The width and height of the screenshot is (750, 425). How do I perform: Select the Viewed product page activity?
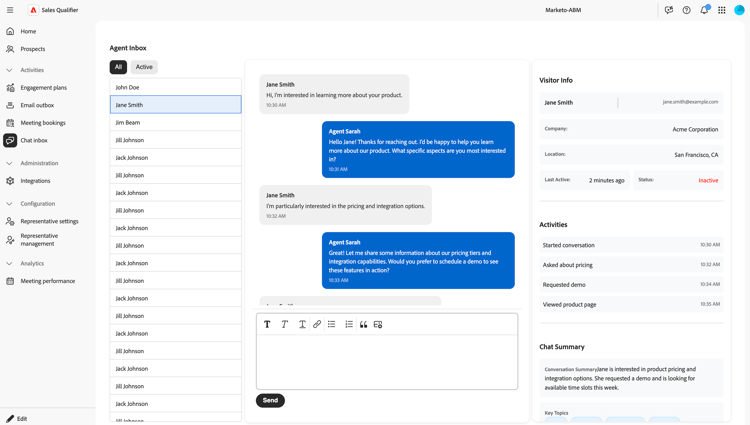(x=631, y=305)
